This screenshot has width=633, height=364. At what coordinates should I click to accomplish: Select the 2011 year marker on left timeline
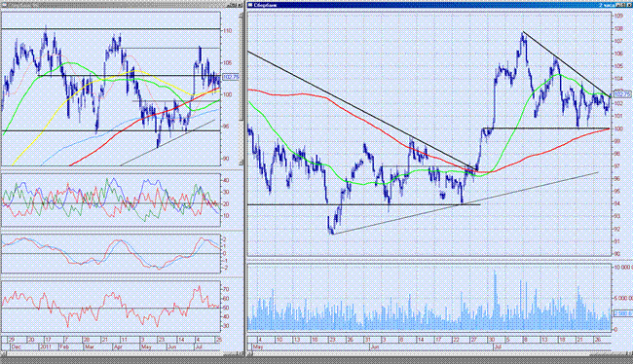tap(45, 346)
